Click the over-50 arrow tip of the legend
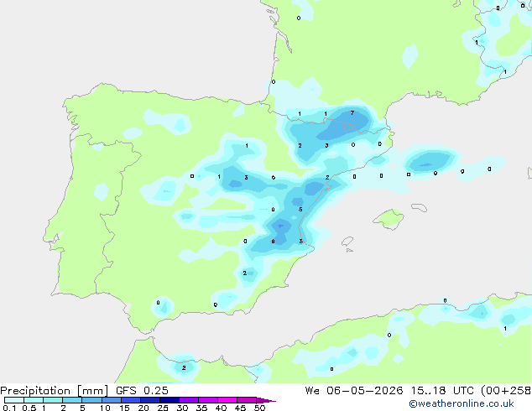The width and height of the screenshot is (532, 411). click(266, 400)
